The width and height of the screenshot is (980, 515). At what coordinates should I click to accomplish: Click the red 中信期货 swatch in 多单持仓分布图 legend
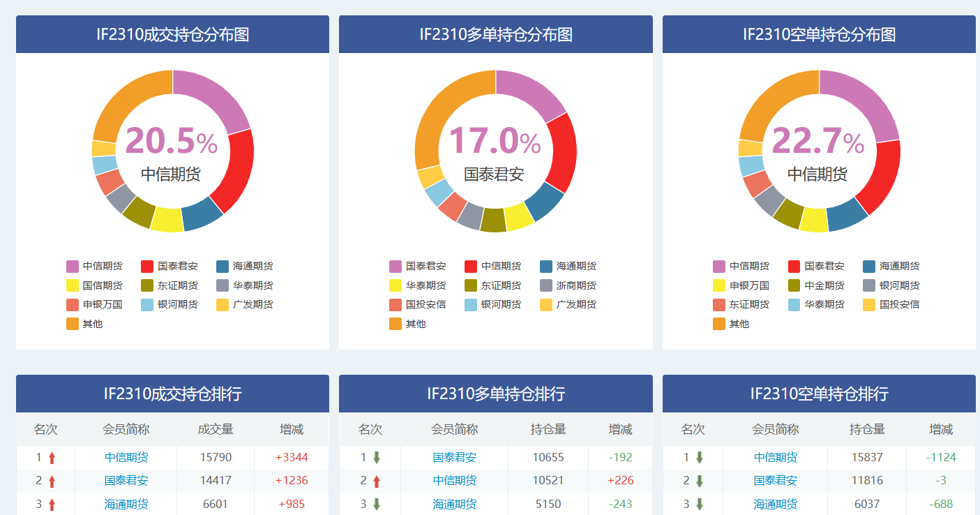coord(471,266)
